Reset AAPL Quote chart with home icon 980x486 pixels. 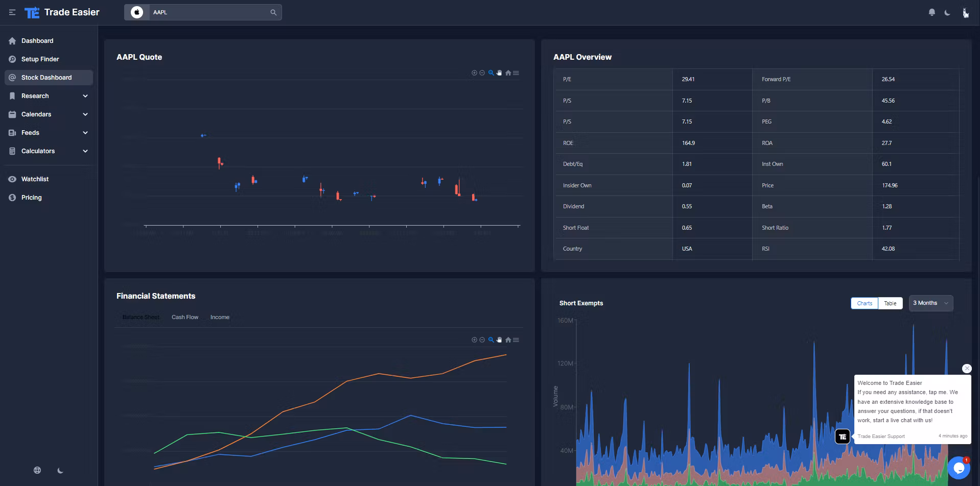[508, 73]
